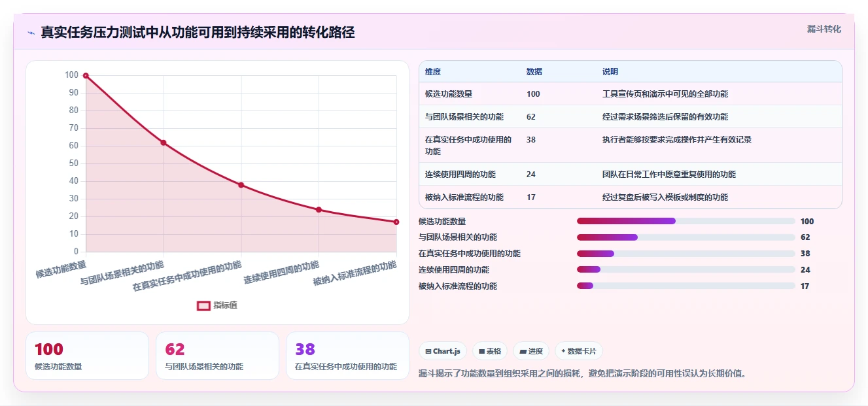
Task: Click table data value 62
Action: (x=531, y=117)
